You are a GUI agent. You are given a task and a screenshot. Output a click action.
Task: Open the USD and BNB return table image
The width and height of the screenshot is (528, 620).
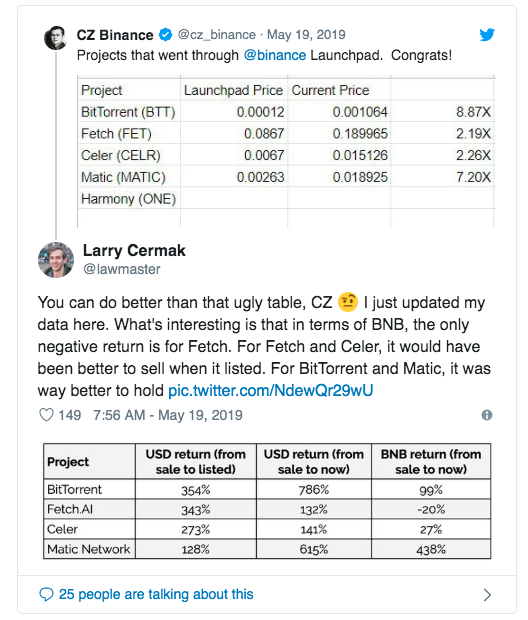point(267,501)
